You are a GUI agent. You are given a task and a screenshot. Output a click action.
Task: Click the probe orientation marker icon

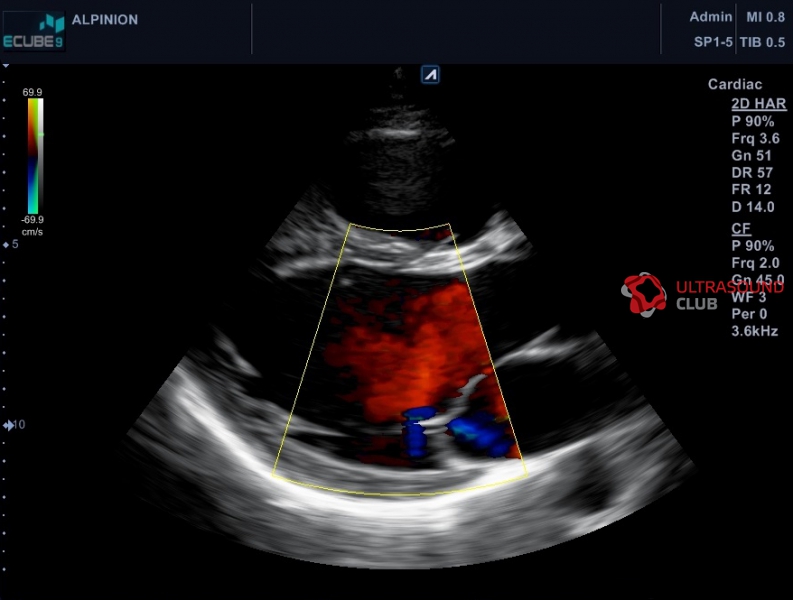click(x=430, y=75)
